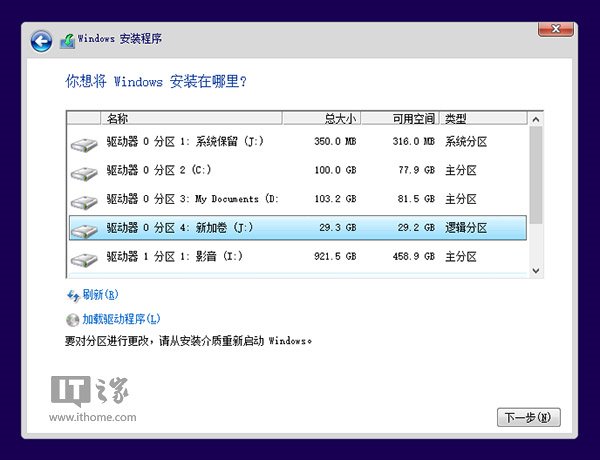Sort by 可用空间 column header

(400, 119)
